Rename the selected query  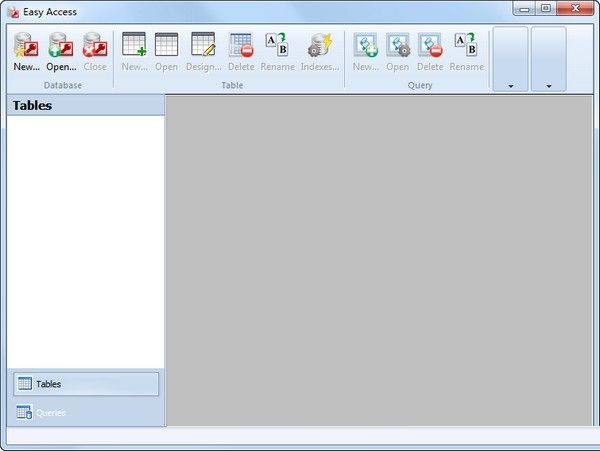(466, 52)
